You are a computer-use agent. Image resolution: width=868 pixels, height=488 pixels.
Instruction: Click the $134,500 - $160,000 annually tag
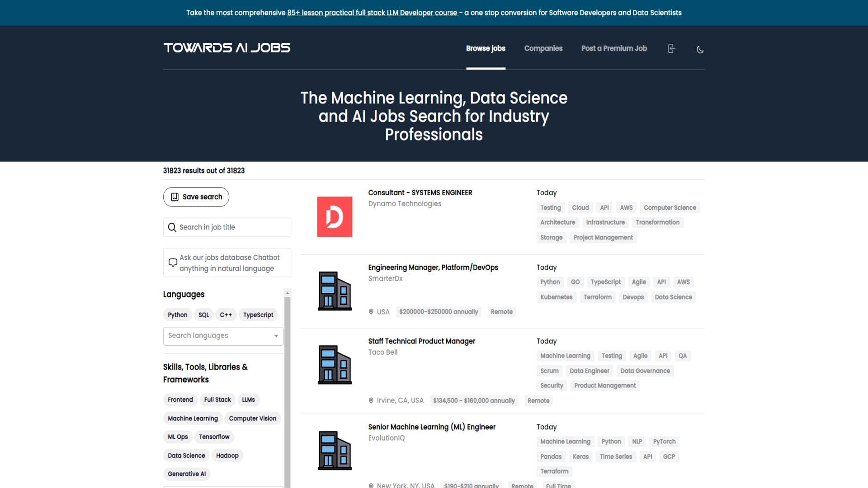pyautogui.click(x=473, y=401)
